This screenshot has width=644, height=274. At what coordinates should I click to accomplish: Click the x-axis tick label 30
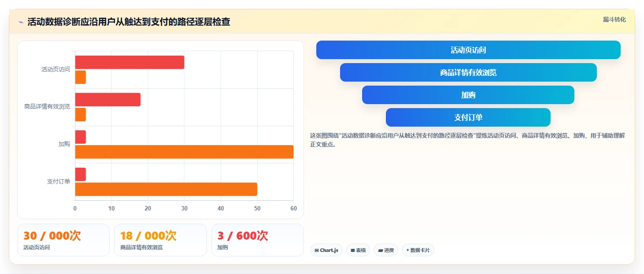pos(184,208)
